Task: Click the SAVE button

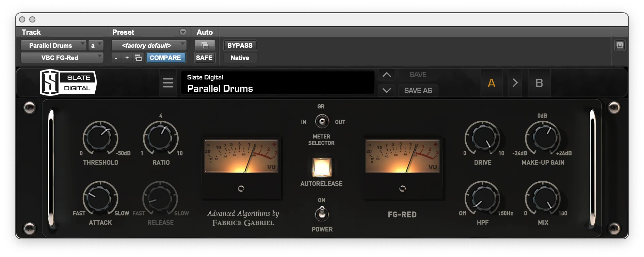Action: pos(418,75)
